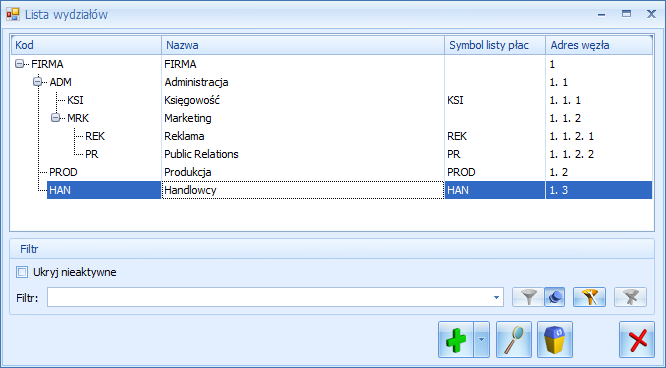Collapse the ADM tree node
The height and width of the screenshot is (368, 666).
point(38,82)
